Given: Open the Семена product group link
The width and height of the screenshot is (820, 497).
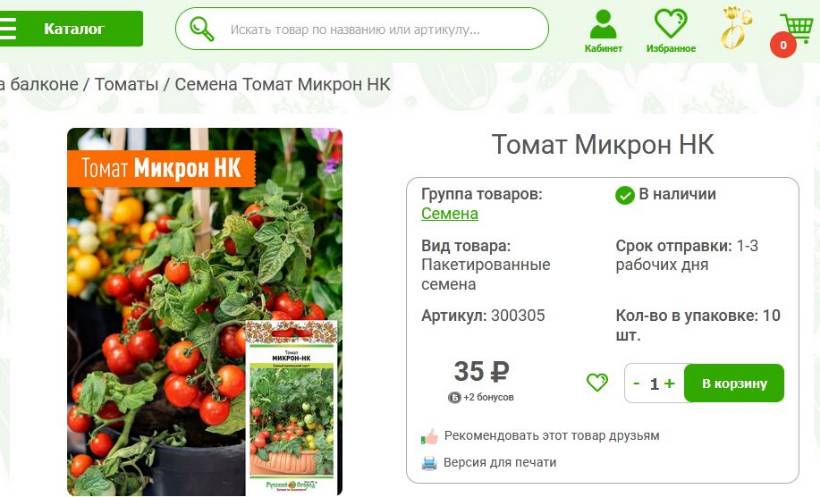Looking at the screenshot, I should [x=450, y=213].
